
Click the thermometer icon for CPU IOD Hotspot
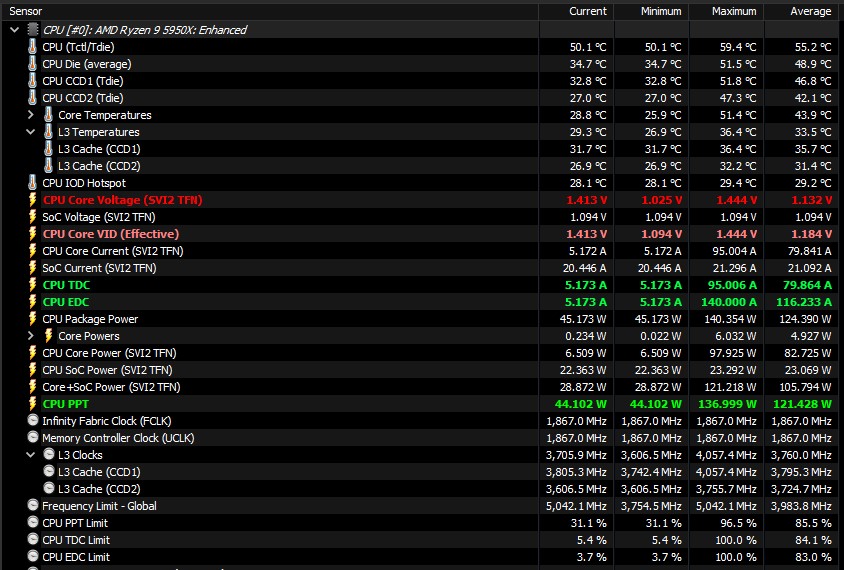[32, 183]
